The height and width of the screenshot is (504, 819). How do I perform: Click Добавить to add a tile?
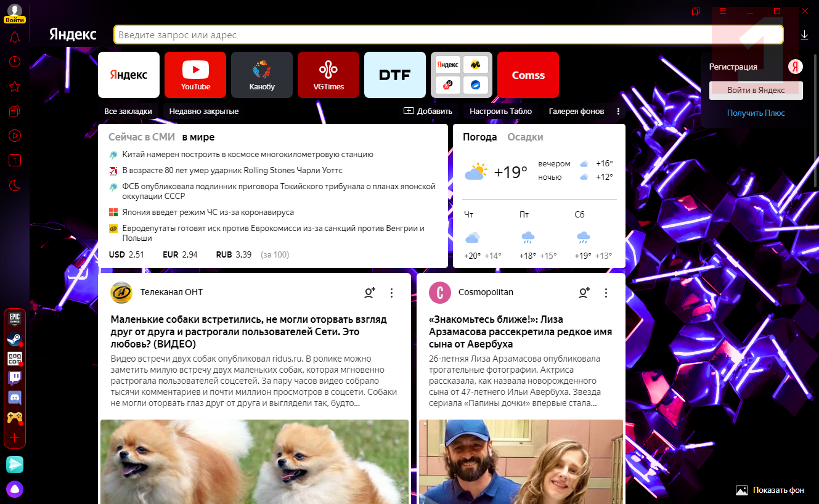(428, 112)
